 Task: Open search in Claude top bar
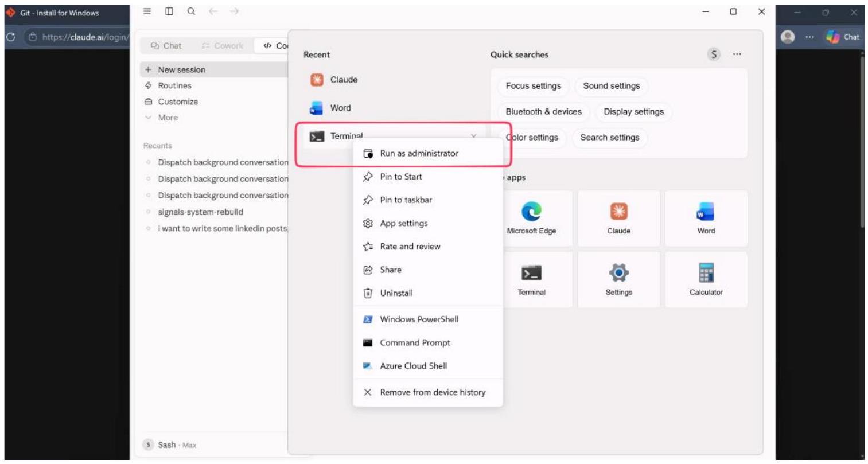[191, 11]
